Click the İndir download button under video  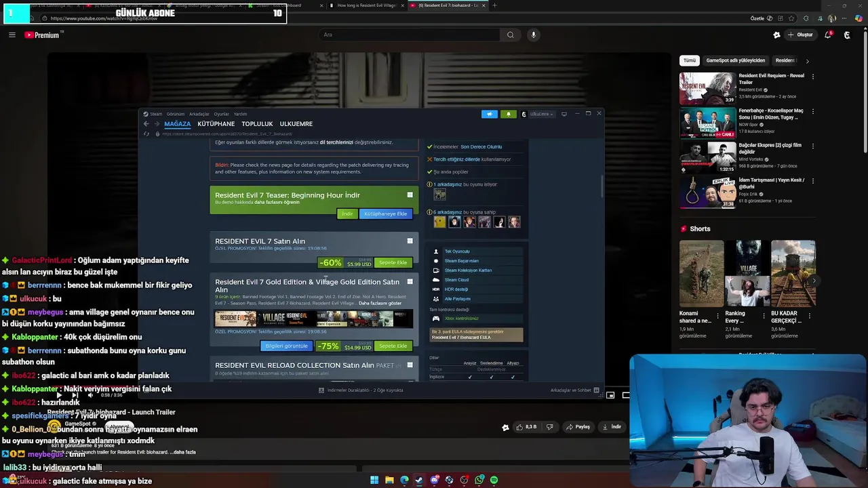(612, 427)
